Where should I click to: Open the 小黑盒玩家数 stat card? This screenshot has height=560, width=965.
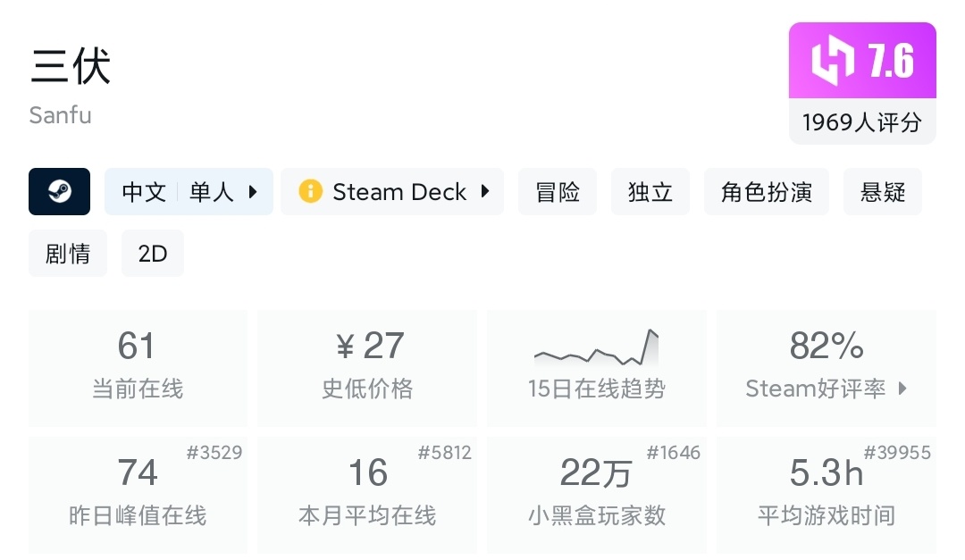tap(596, 494)
